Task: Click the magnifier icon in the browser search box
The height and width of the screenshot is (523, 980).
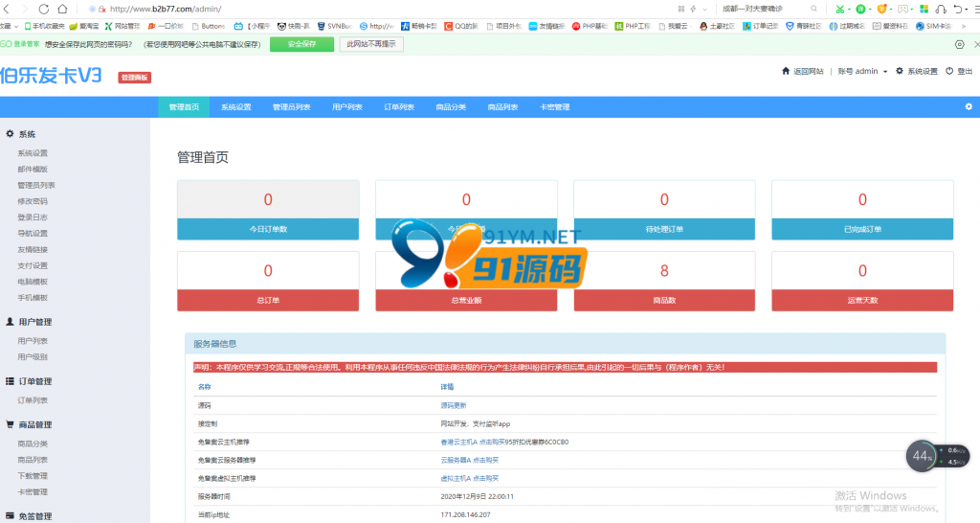Action: [813, 9]
